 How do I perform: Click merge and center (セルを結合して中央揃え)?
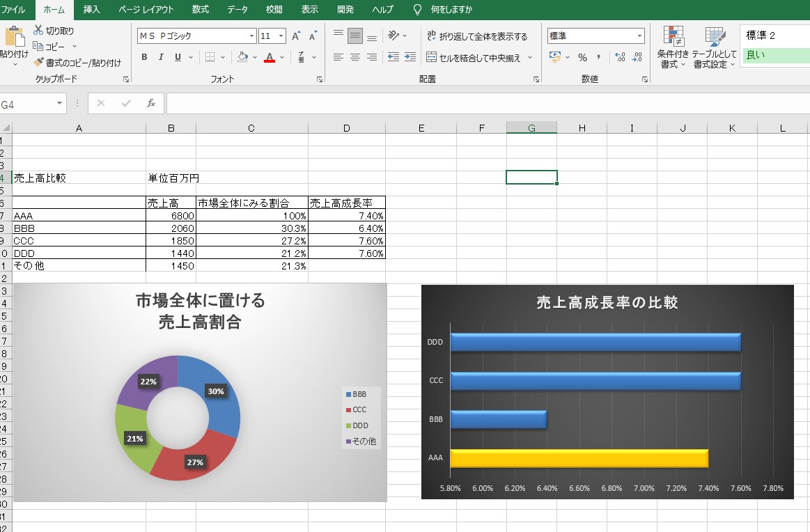tap(473, 57)
